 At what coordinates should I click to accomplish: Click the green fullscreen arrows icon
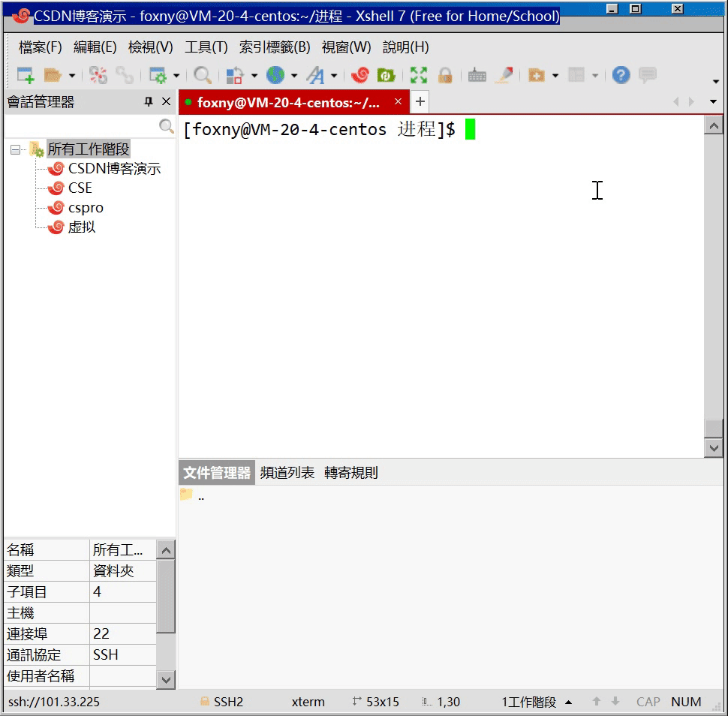418,75
